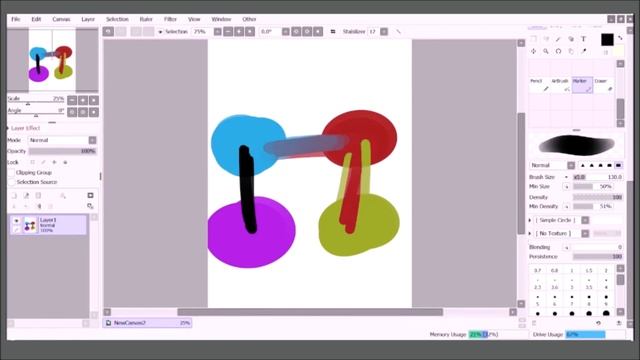Viewport: 640px width, 360px height.
Task: Select the flattest brush edge shape
Action: click(618, 165)
